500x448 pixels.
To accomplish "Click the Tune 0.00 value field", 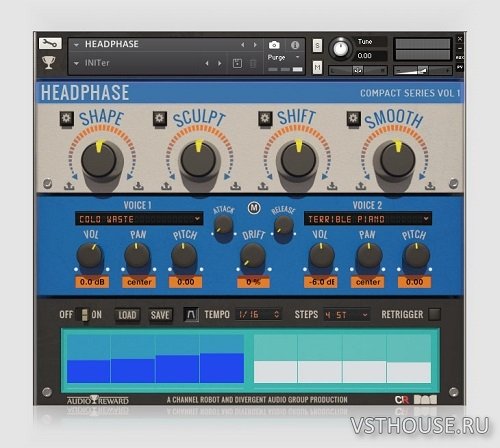I will point(372,56).
